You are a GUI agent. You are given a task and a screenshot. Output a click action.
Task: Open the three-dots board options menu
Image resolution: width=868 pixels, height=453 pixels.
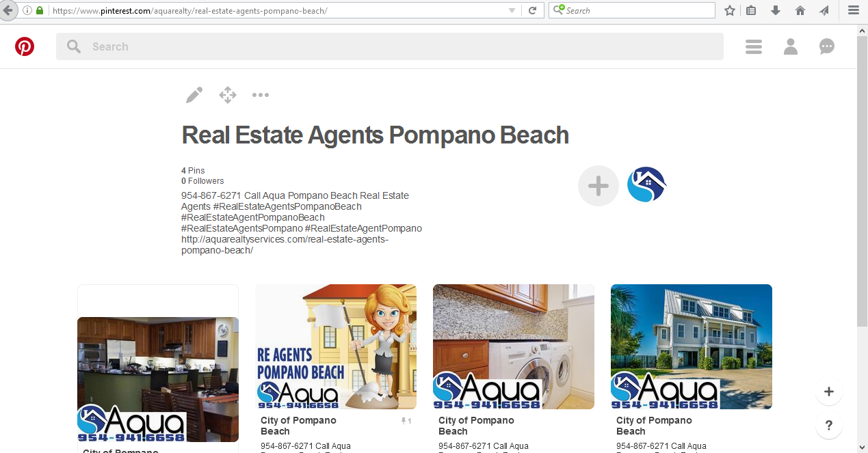tap(261, 95)
